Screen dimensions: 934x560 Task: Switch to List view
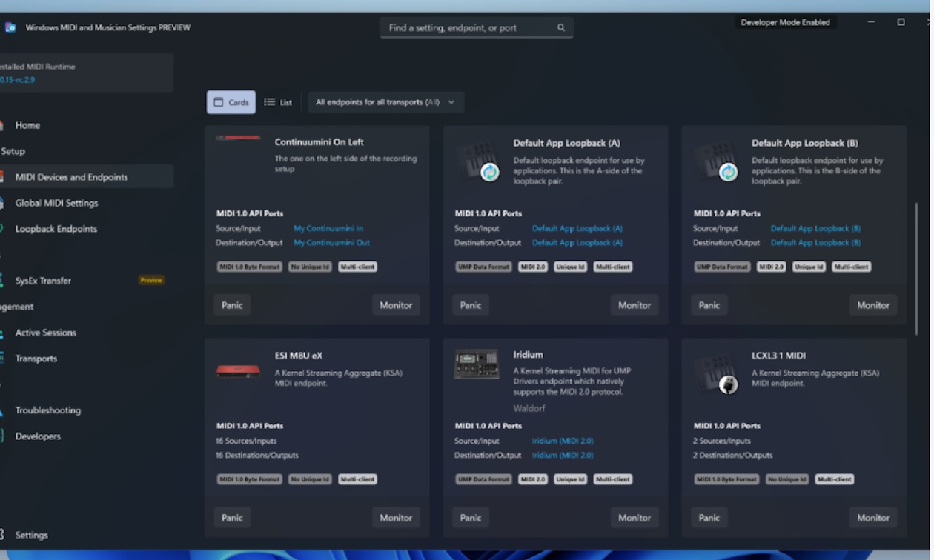click(x=278, y=101)
